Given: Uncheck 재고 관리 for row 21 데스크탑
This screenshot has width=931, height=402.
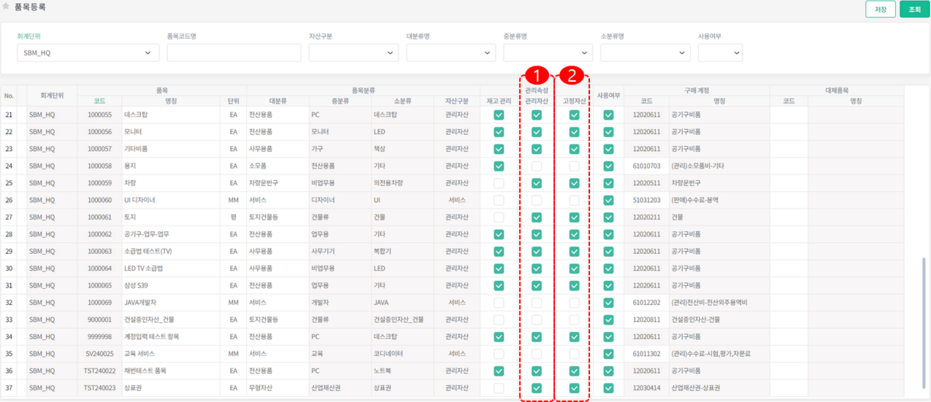Looking at the screenshot, I should pyautogui.click(x=498, y=115).
